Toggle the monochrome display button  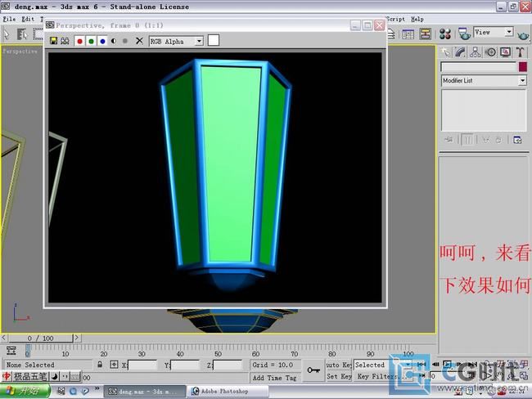[125, 41]
